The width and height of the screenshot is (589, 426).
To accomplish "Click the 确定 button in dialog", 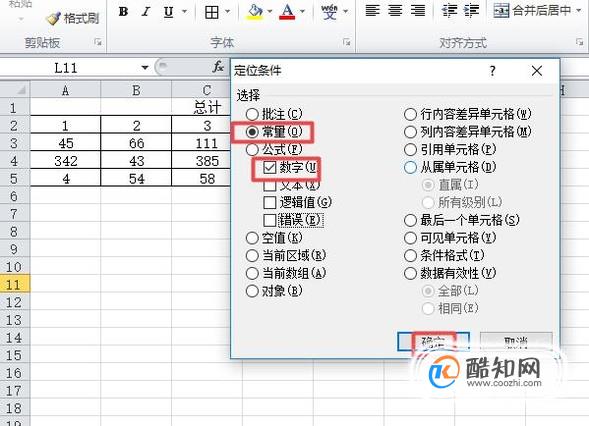I will point(433,341).
